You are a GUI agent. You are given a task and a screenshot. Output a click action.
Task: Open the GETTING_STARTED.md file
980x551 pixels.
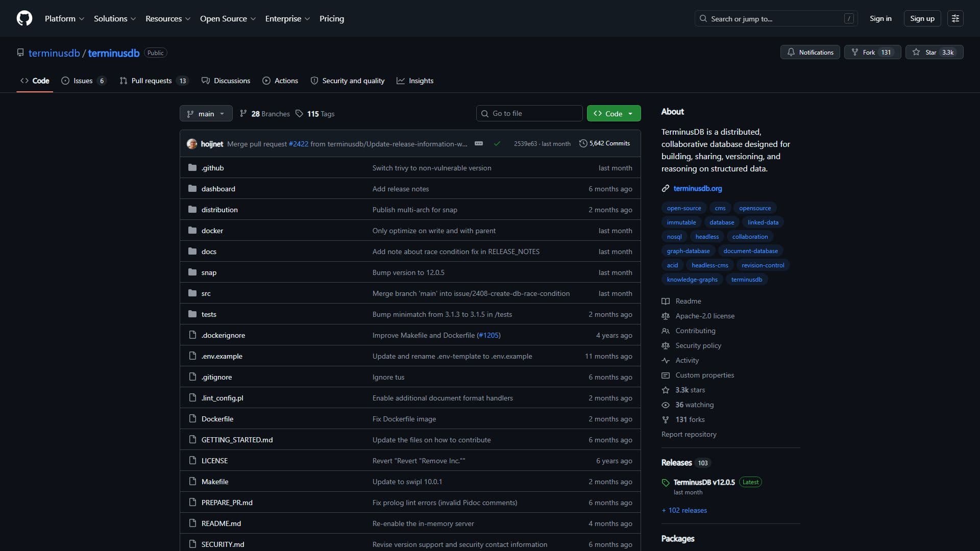pos(237,440)
